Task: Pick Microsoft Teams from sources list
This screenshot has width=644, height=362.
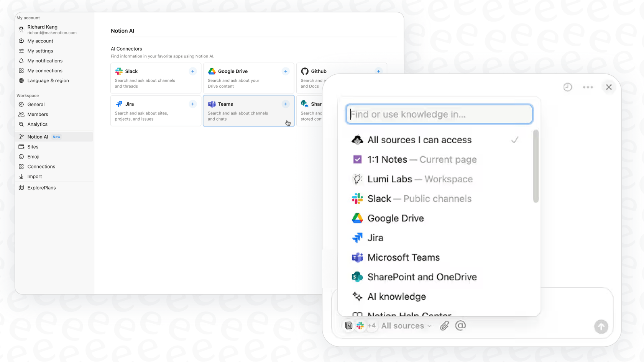Action: 403,257
